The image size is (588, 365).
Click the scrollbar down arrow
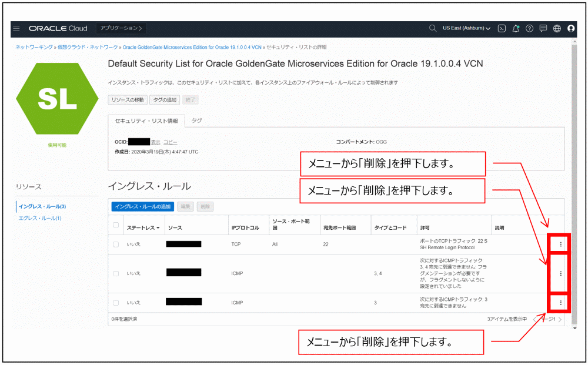[x=574, y=328]
